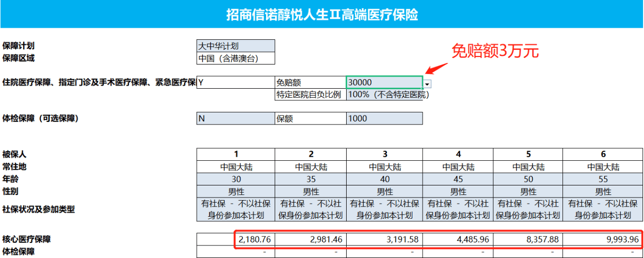
Task: Select 有社保 status cell under insured 5
Action: pyautogui.click(x=528, y=209)
